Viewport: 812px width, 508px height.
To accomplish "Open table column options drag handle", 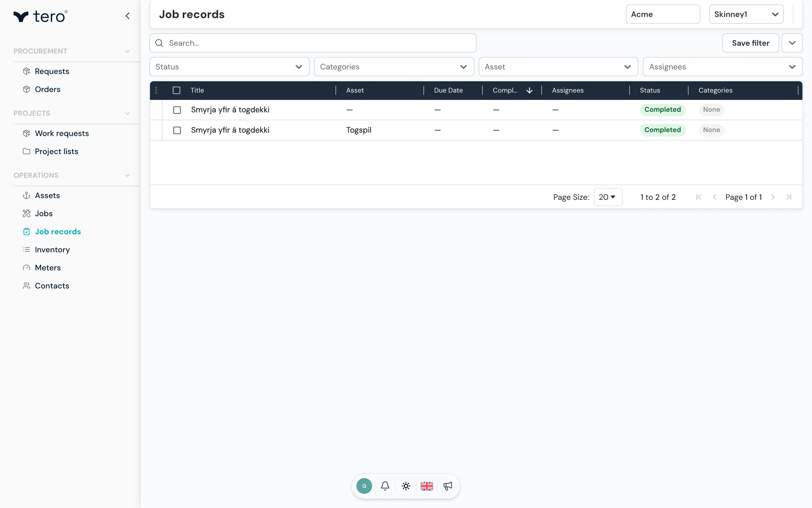I will click(x=156, y=90).
